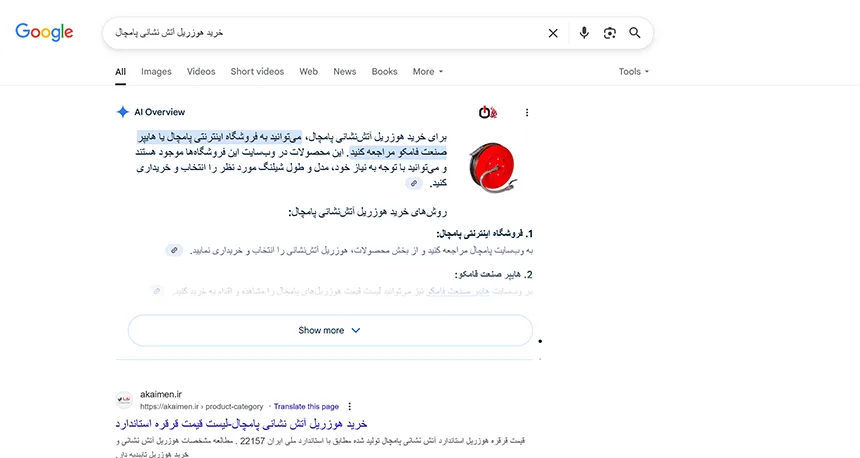Click the red source logo above thumbnail
The width and height of the screenshot is (860, 458).
tap(487, 112)
